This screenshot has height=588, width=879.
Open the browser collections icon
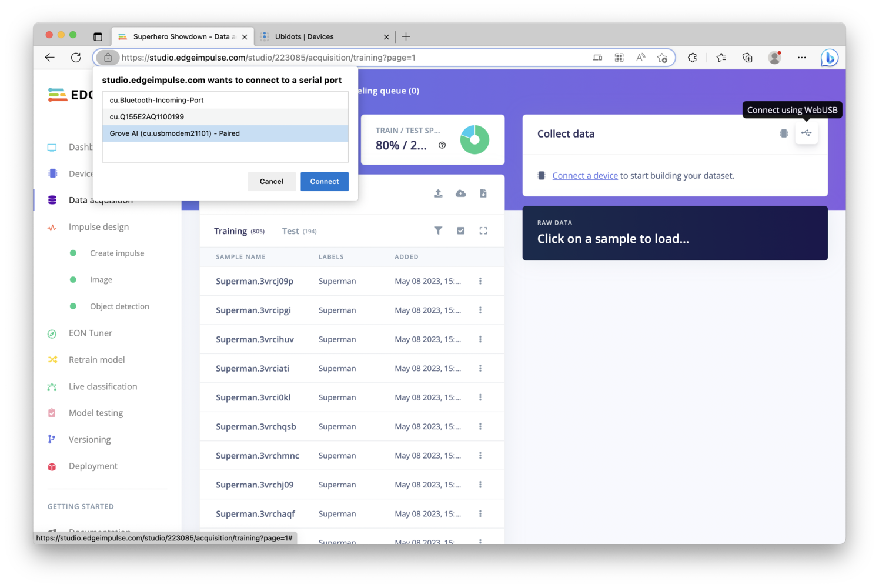tap(747, 58)
